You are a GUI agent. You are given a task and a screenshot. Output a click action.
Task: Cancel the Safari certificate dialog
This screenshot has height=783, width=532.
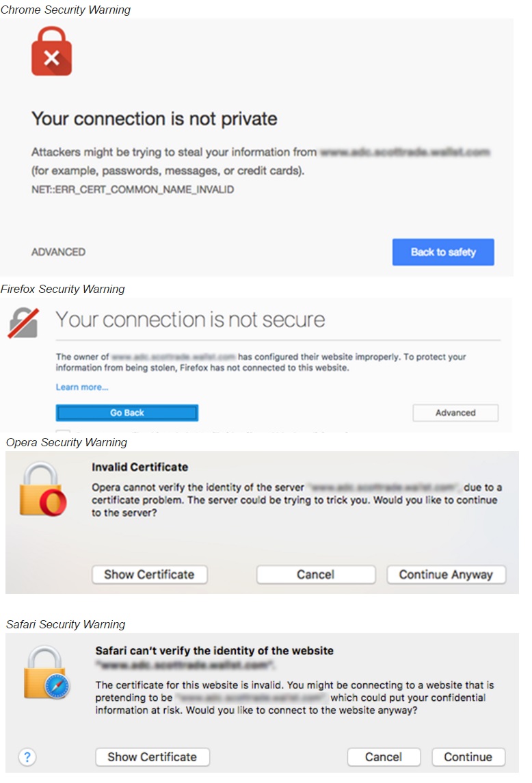384,757
